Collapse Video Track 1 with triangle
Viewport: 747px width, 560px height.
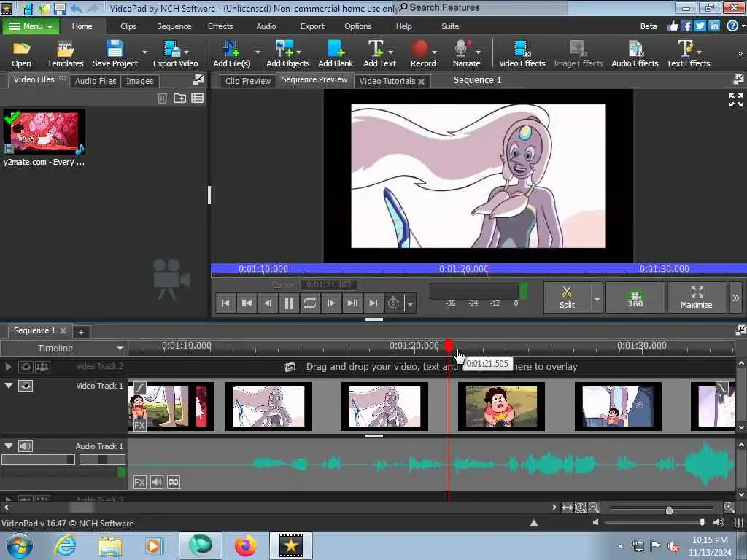click(x=9, y=385)
